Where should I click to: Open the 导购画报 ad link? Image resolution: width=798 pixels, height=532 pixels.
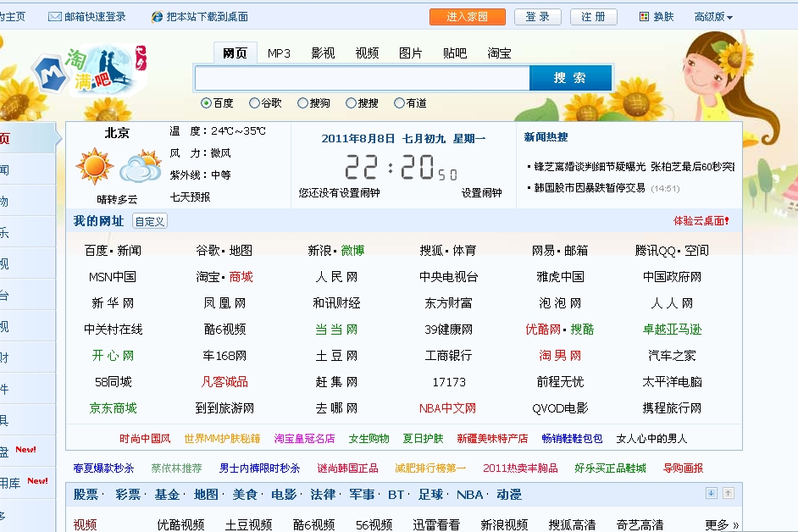[683, 468]
